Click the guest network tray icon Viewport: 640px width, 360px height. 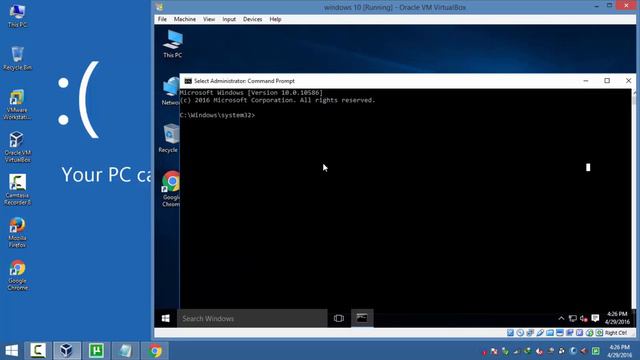(573, 318)
